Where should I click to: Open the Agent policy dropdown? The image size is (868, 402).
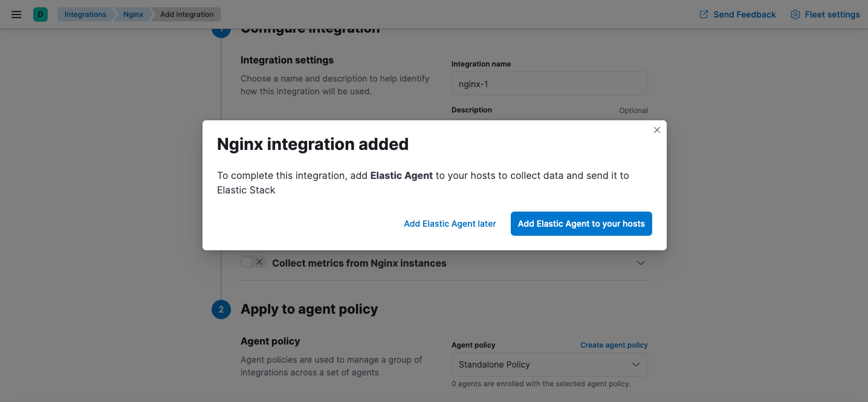point(549,365)
